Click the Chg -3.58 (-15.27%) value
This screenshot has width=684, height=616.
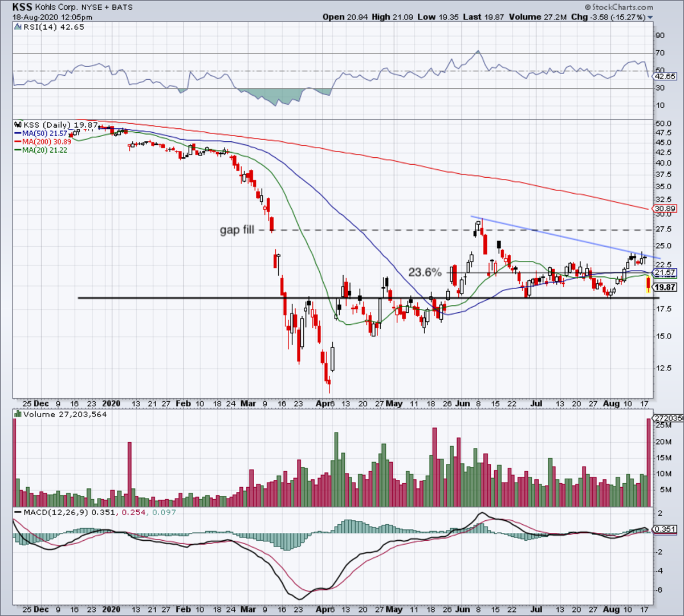(x=608, y=17)
